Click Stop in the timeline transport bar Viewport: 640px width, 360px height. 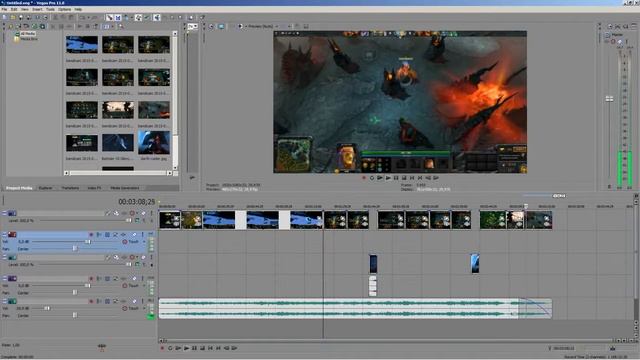(x=202, y=348)
